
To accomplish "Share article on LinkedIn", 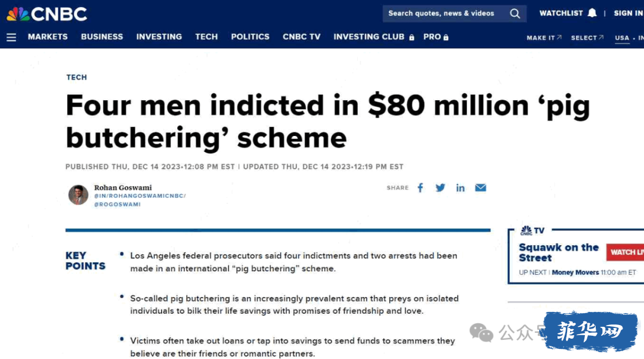I will [460, 188].
